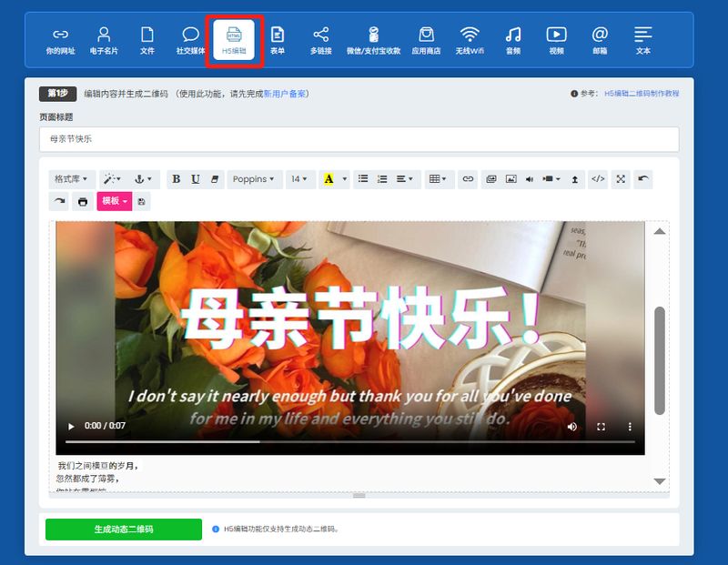Expand the text color palette arrow
The image size is (728, 565).
[345, 179]
